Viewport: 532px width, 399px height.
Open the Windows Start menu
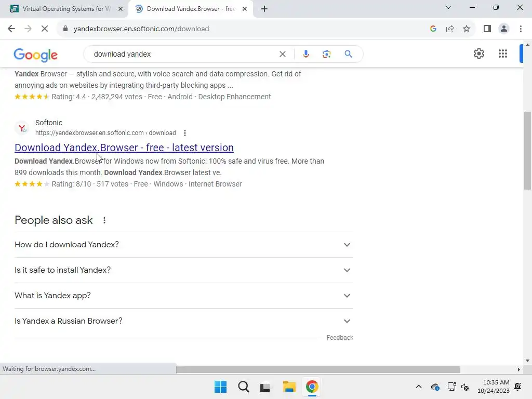pos(220,387)
